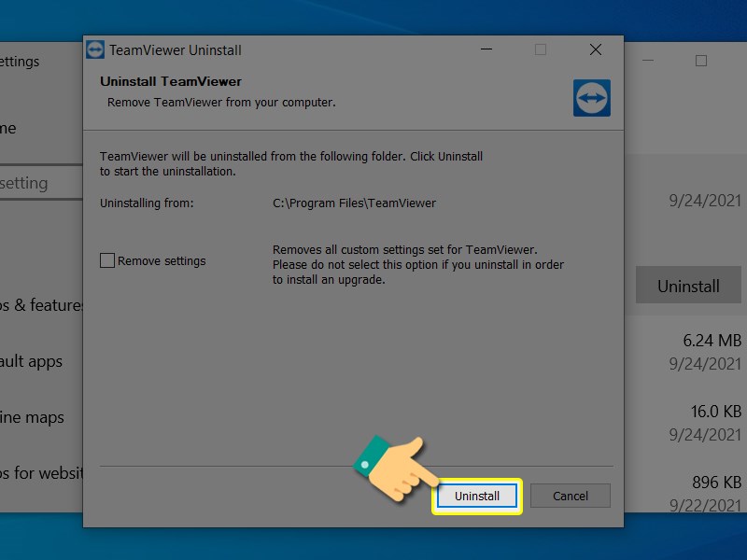Open Apps & features in the Settings sidebar
This screenshot has width=747, height=560.
coord(41,305)
